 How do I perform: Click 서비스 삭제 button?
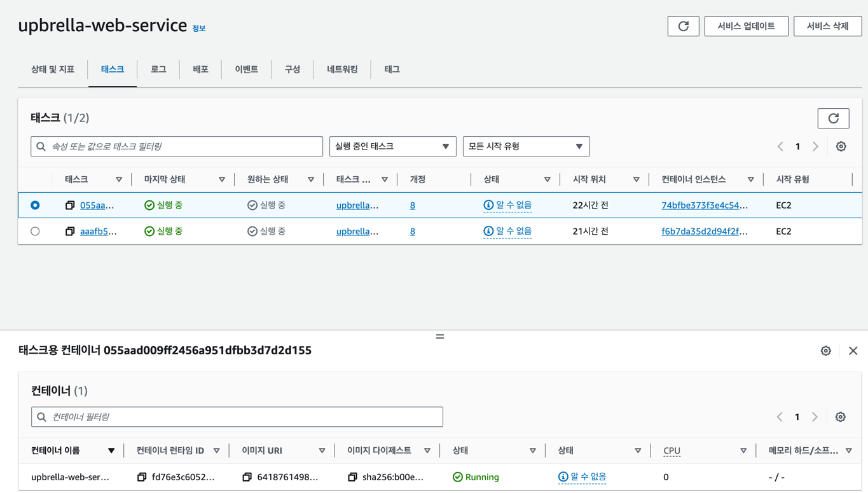tap(827, 26)
